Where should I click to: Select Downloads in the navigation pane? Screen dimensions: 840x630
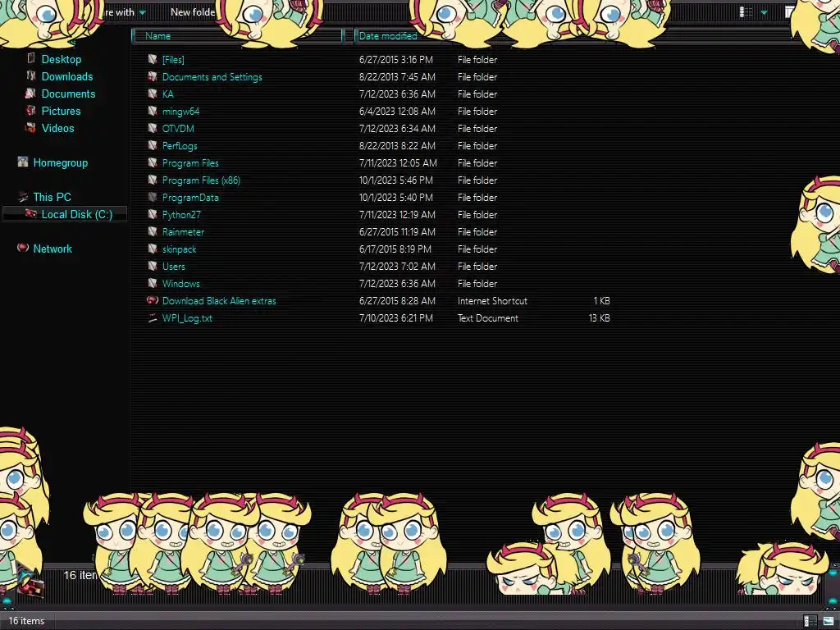pyautogui.click(x=67, y=76)
